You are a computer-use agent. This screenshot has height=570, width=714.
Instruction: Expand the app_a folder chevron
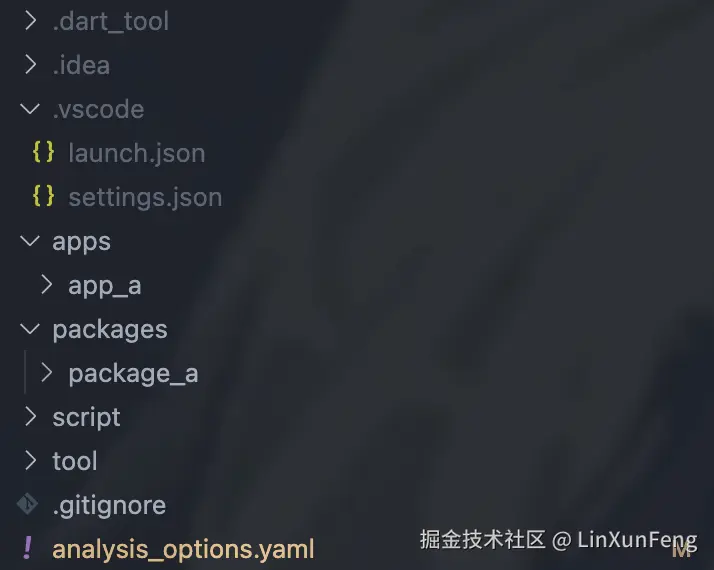[x=46, y=285]
